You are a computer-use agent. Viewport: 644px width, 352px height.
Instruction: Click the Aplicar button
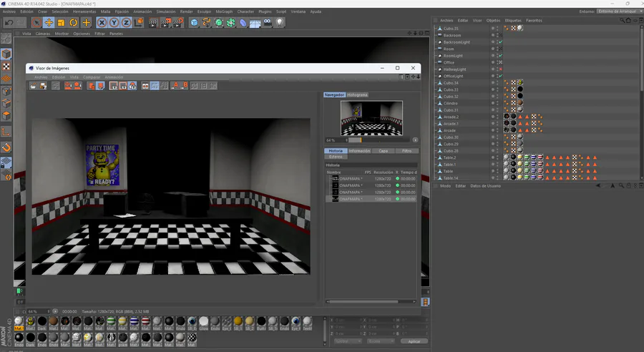tap(414, 341)
